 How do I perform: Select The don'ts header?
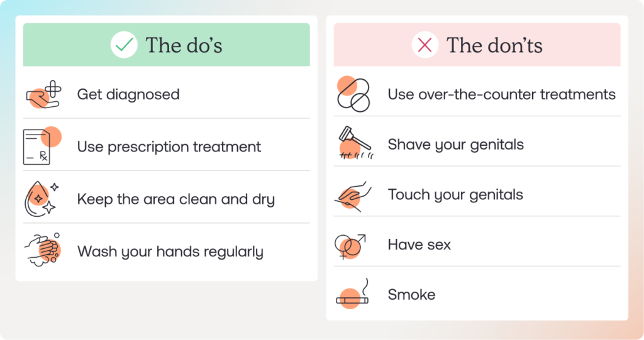[x=477, y=45]
